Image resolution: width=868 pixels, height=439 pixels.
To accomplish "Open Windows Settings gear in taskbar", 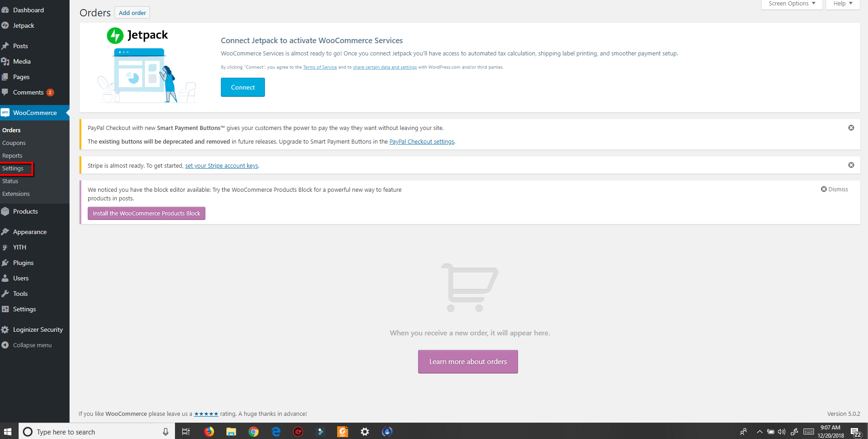I will click(365, 431).
